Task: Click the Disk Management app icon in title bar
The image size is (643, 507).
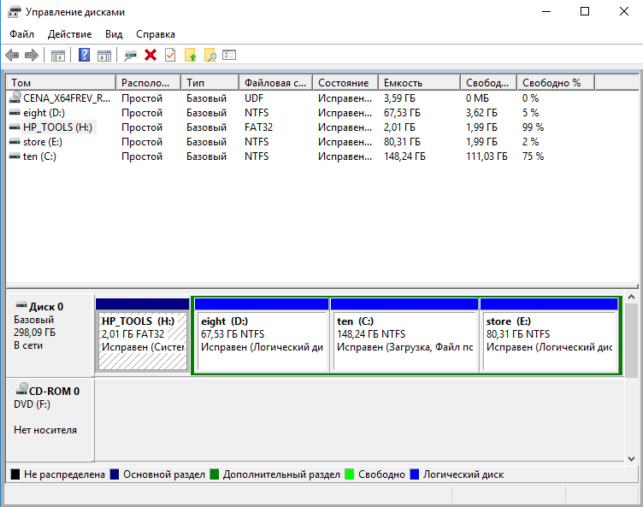Action: [14, 11]
